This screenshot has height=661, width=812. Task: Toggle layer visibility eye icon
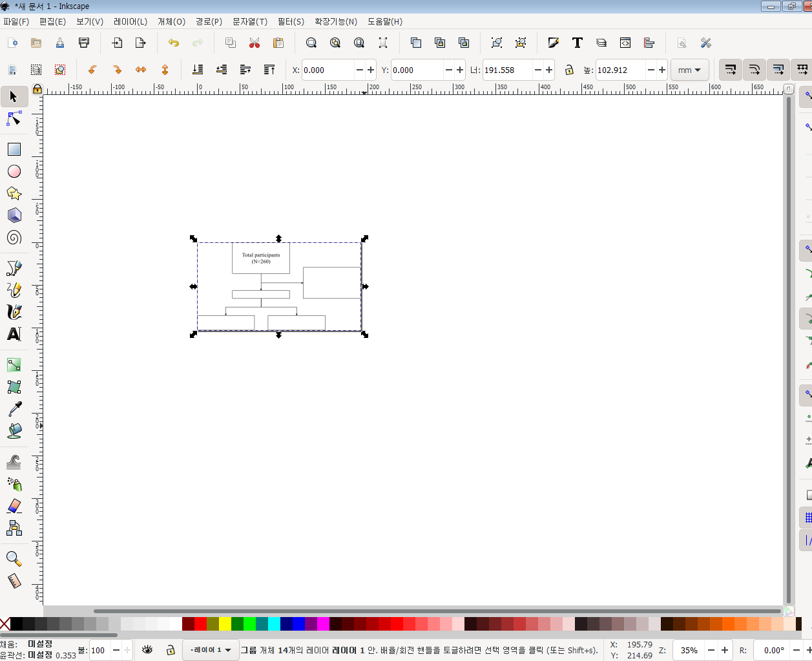pos(147,650)
